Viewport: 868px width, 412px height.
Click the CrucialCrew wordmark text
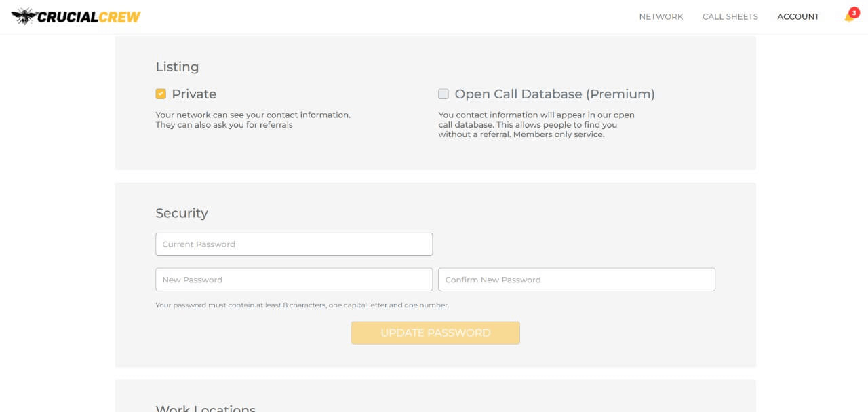(x=89, y=17)
